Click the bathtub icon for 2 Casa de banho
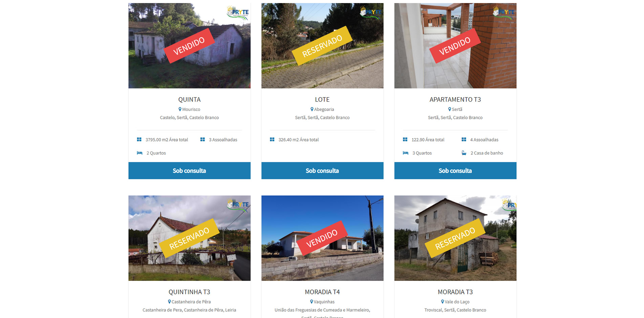 pos(464,153)
